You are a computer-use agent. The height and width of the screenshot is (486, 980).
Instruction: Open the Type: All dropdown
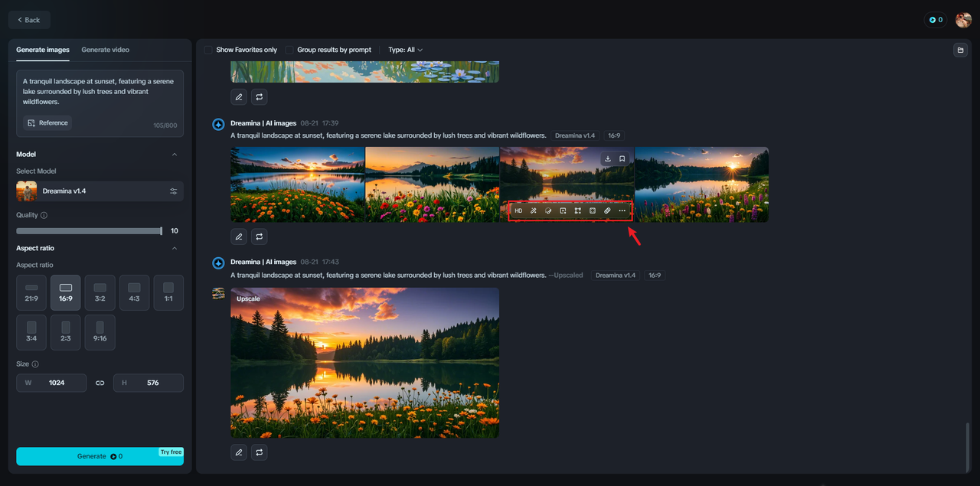point(405,50)
